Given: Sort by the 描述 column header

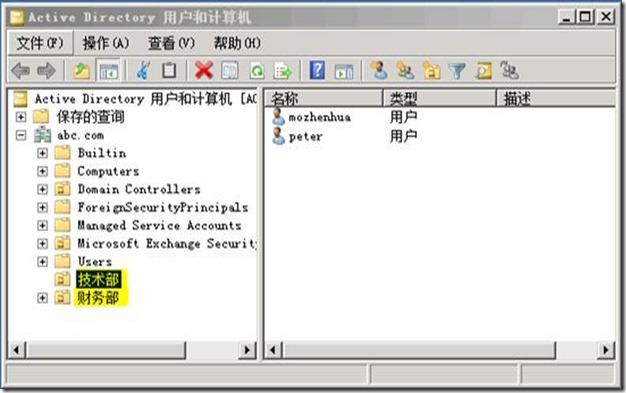Looking at the screenshot, I should coord(556,98).
